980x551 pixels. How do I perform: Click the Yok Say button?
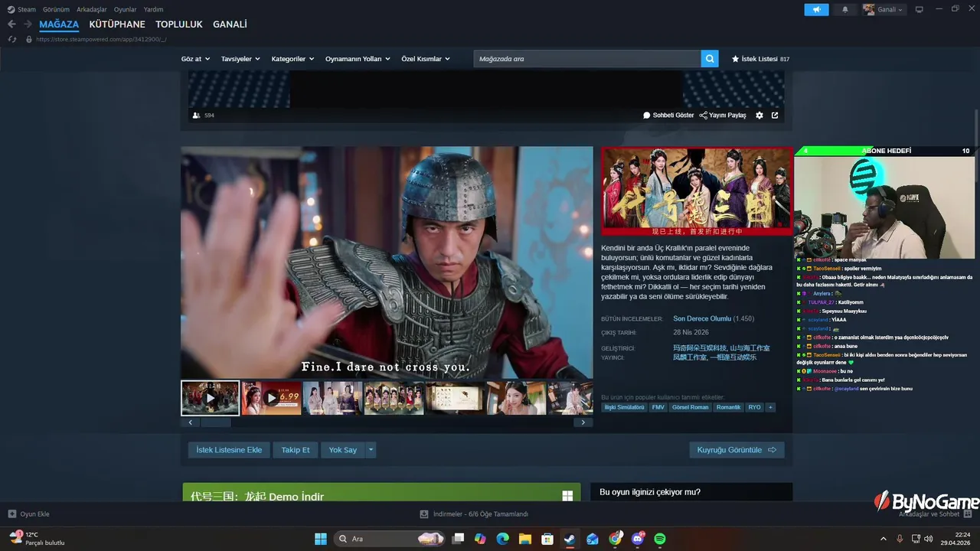[343, 450]
